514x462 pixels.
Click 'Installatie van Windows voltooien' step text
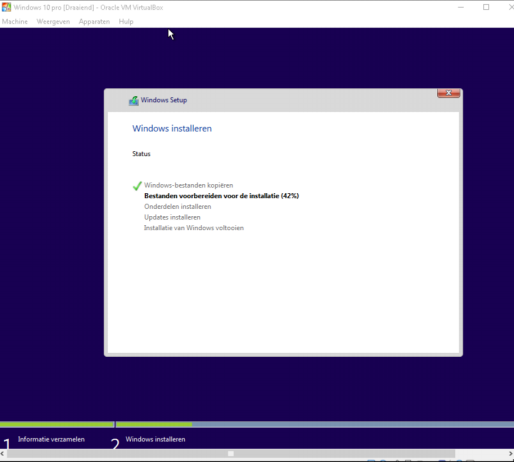(194, 228)
